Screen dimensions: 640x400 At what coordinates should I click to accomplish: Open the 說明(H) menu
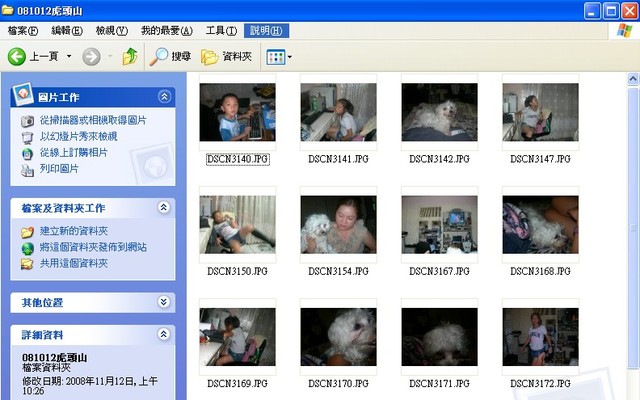pos(266,31)
